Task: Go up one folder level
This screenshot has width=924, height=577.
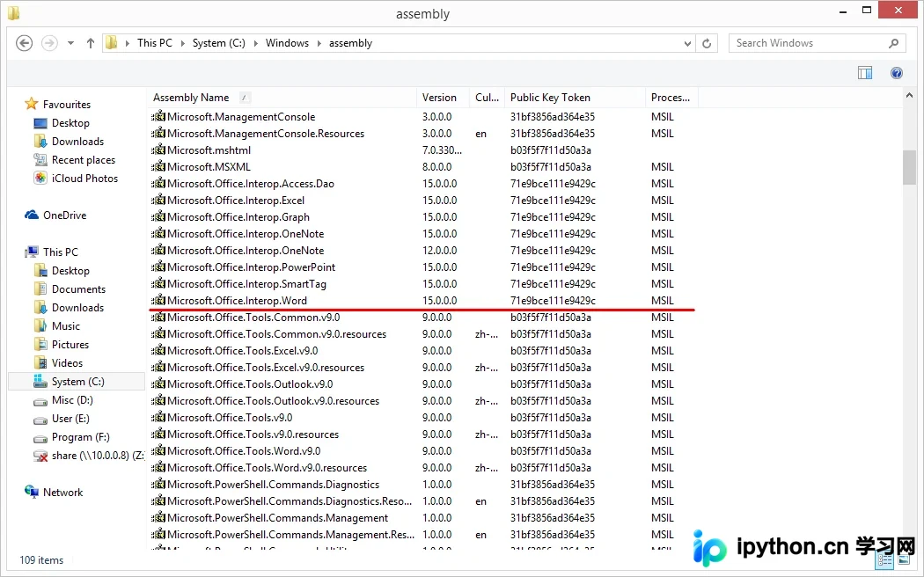Action: point(90,43)
